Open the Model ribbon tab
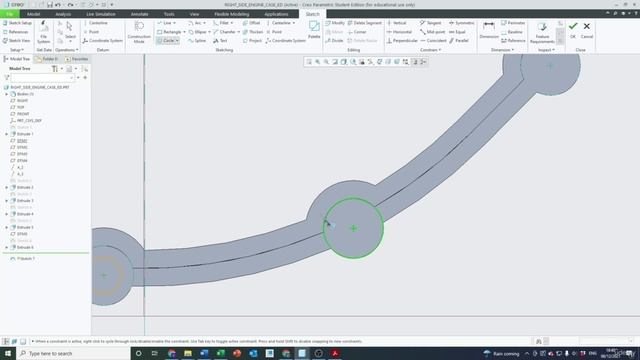The height and width of the screenshot is (360, 640). click(x=33, y=14)
